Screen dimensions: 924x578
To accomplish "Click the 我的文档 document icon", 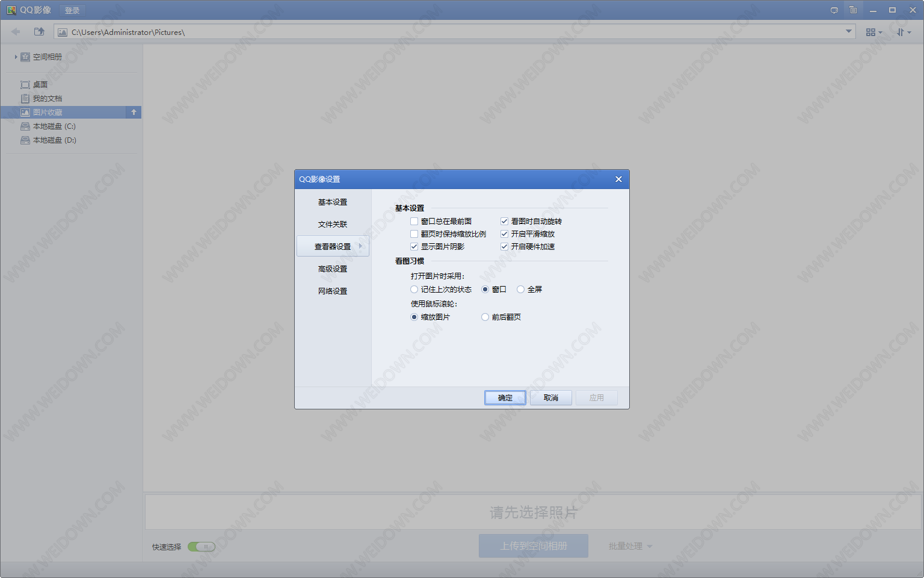I will 25,99.
